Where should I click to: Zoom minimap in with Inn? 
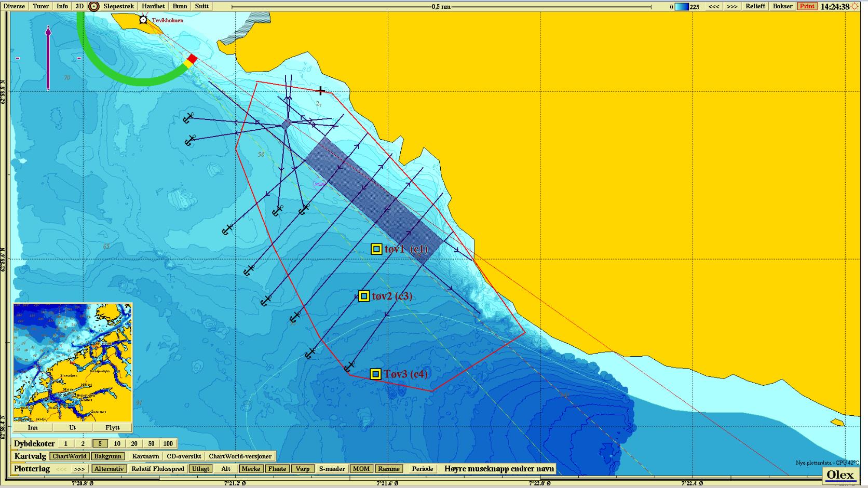(33, 427)
